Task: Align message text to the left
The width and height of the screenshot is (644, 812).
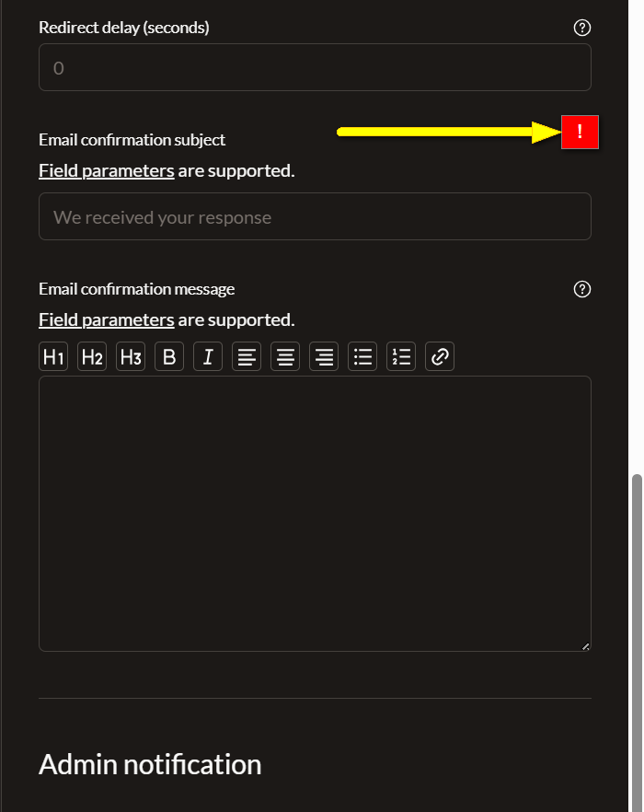Action: 247,356
